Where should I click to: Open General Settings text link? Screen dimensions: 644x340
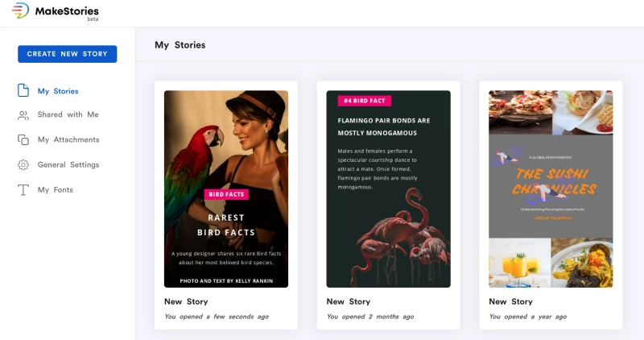tap(68, 165)
